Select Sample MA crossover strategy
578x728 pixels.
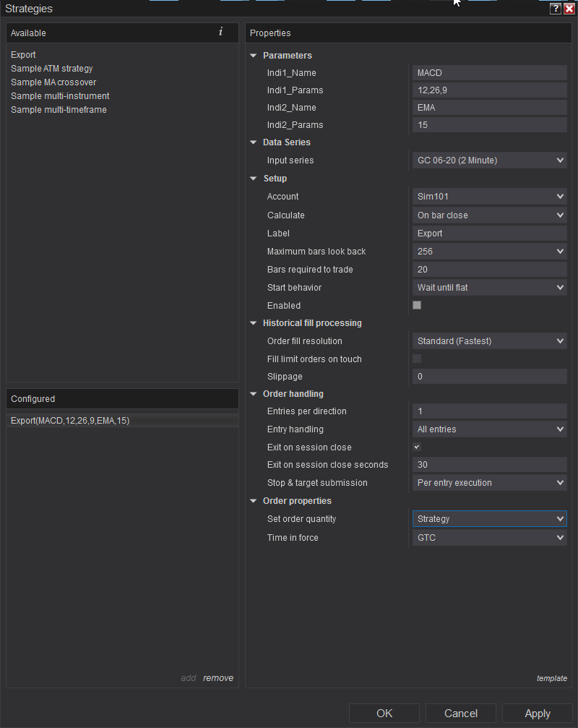tap(53, 82)
